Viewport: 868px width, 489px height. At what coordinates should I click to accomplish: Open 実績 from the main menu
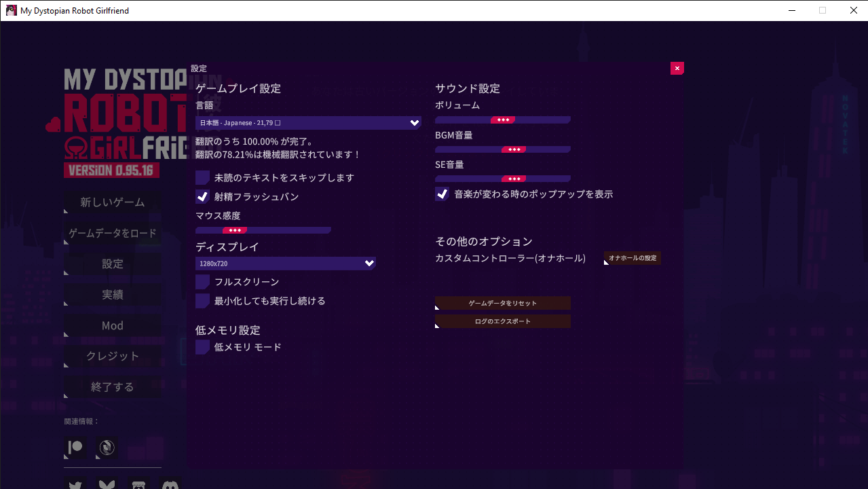[113, 295]
